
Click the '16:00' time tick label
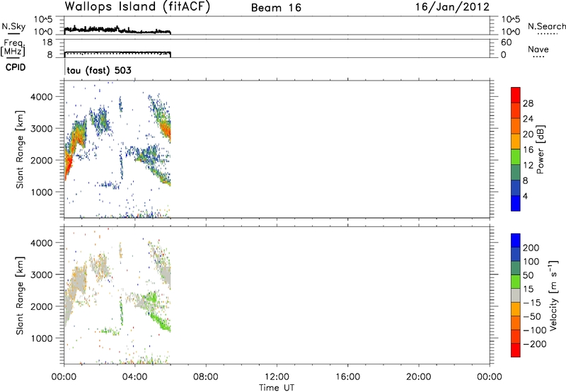(x=347, y=377)
